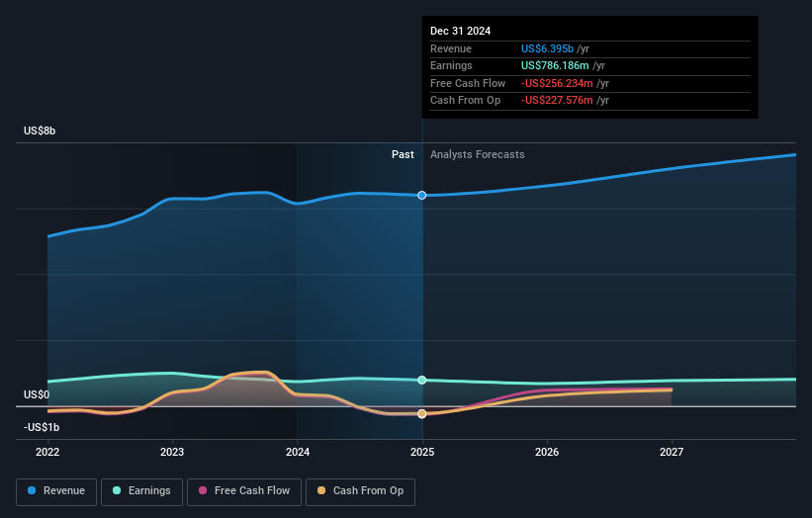Click the 2026 x-axis label
Viewport: 812px width, 518px height.
tap(547, 453)
